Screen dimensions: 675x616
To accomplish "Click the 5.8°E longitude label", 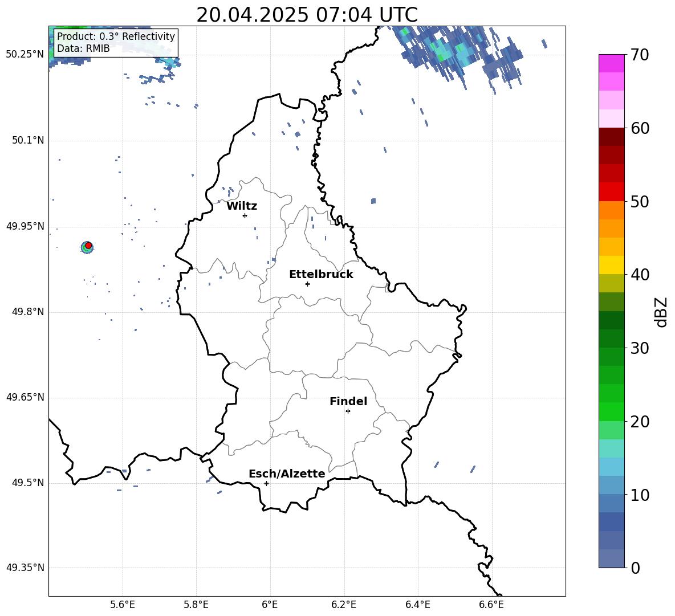I will [x=196, y=605].
